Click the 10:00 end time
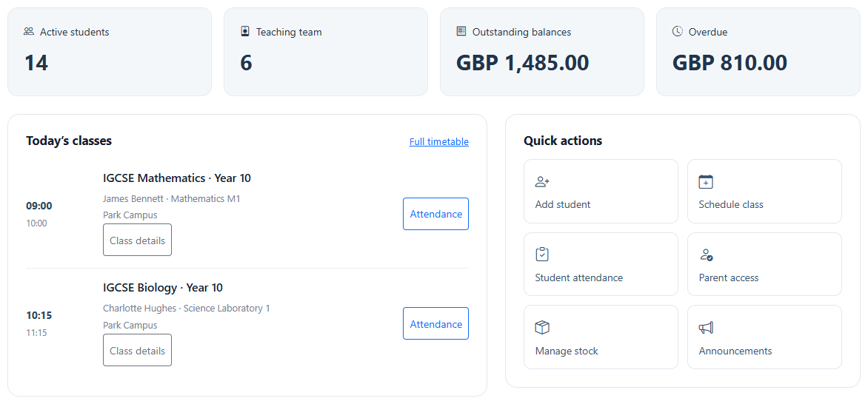This screenshot has height=404, width=868. 36,223
